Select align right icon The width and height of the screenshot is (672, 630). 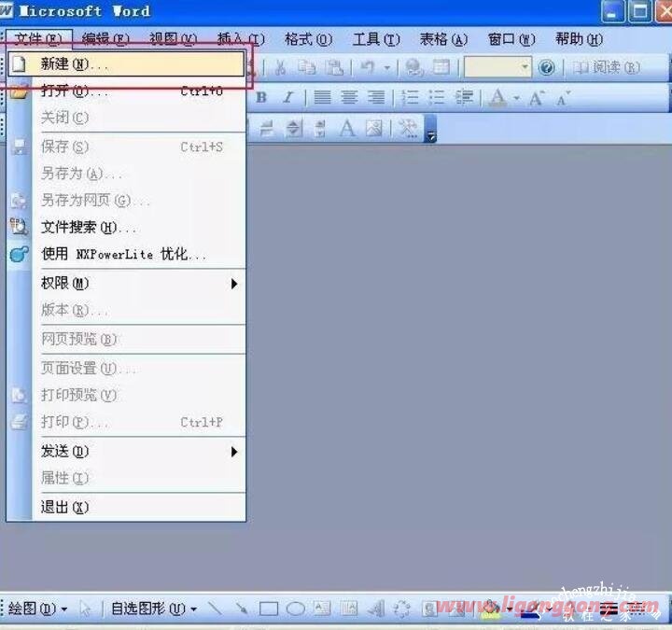pyautogui.click(x=376, y=98)
